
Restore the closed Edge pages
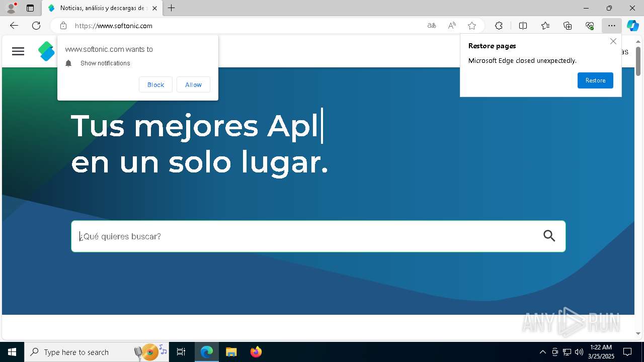(x=595, y=80)
